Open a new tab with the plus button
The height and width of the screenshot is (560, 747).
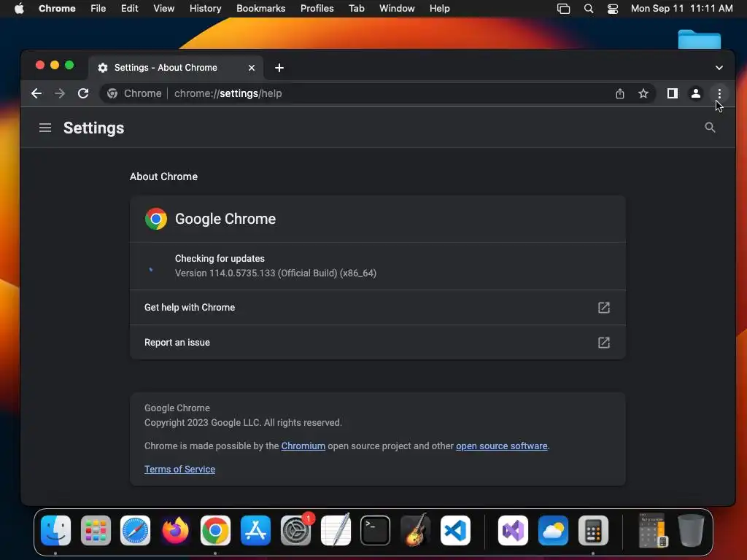[x=279, y=68]
